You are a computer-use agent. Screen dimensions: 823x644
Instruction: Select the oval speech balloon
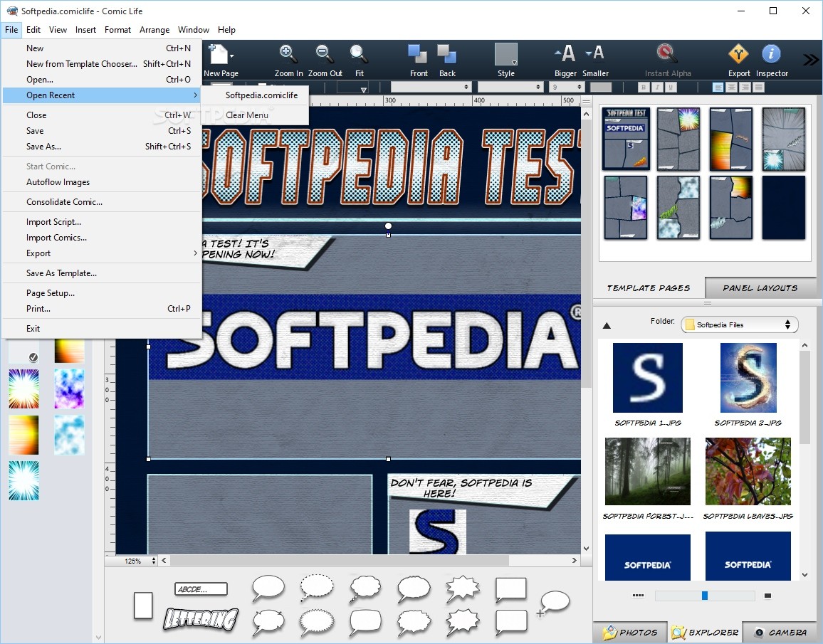[x=268, y=588]
